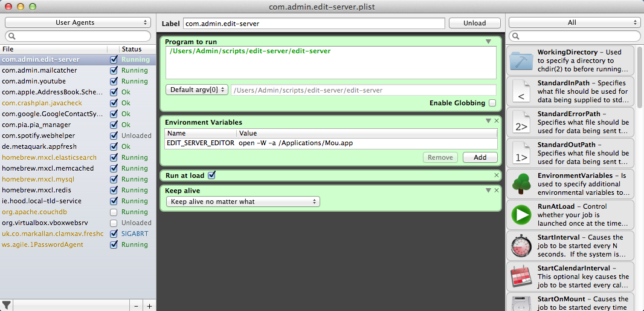This screenshot has width=644, height=311.
Task: Click the StandardErrorPath document icon
Action: click(521, 122)
